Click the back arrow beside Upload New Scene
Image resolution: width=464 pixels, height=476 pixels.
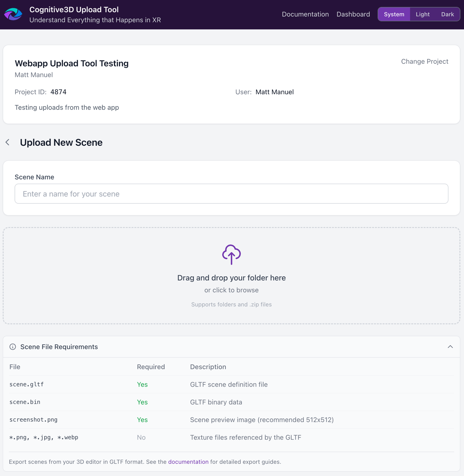(x=8, y=142)
